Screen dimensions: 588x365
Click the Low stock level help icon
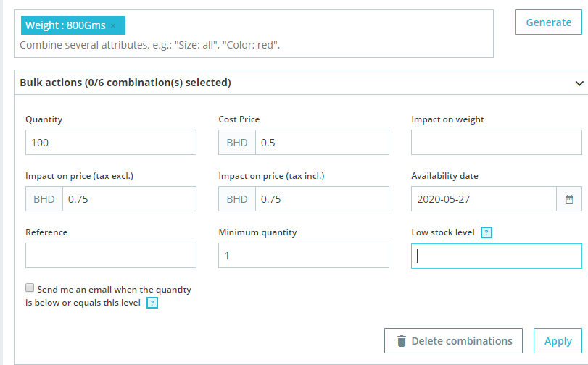pyautogui.click(x=486, y=232)
